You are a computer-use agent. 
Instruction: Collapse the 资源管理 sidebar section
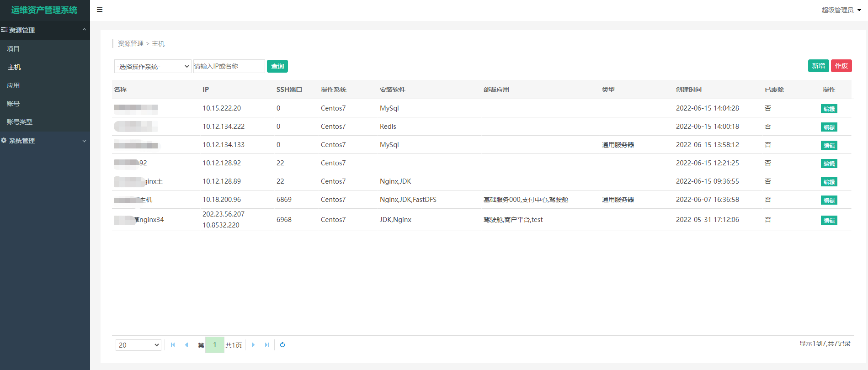click(84, 30)
